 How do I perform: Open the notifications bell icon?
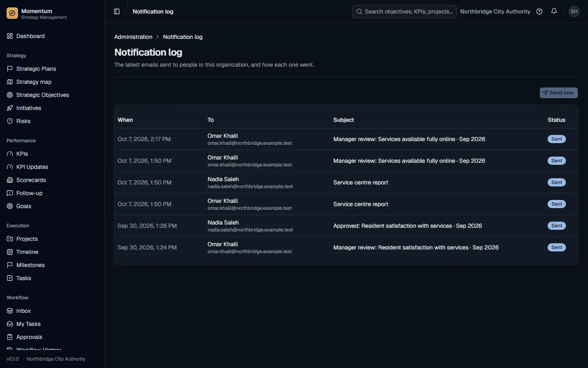coord(554,11)
